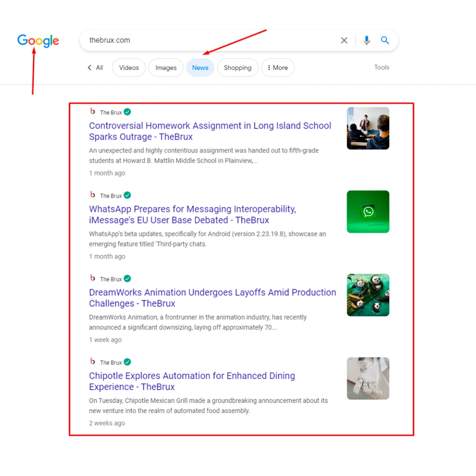Click the back chevron next to All
This screenshot has width=476, height=476.
(90, 68)
